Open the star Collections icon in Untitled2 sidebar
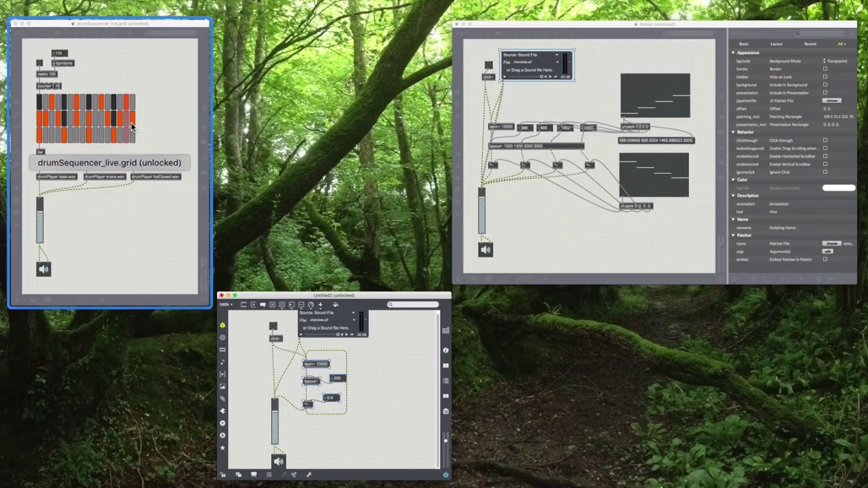The height and width of the screenshot is (488, 868). click(222, 447)
